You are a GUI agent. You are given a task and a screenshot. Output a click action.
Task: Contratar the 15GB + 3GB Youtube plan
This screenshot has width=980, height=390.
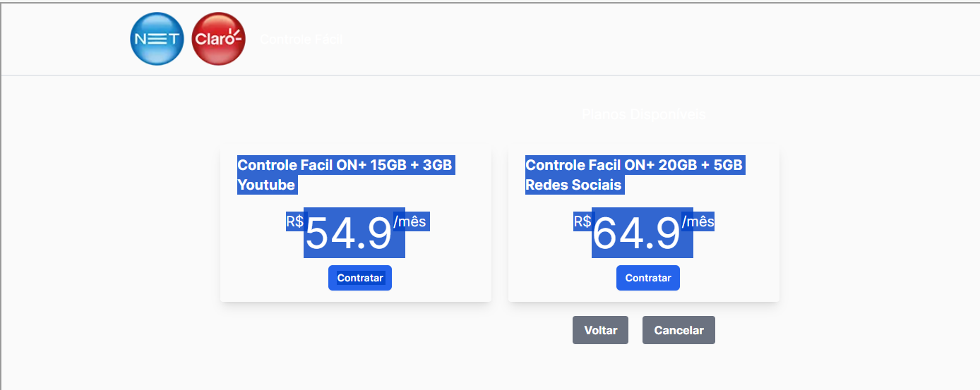(x=360, y=278)
